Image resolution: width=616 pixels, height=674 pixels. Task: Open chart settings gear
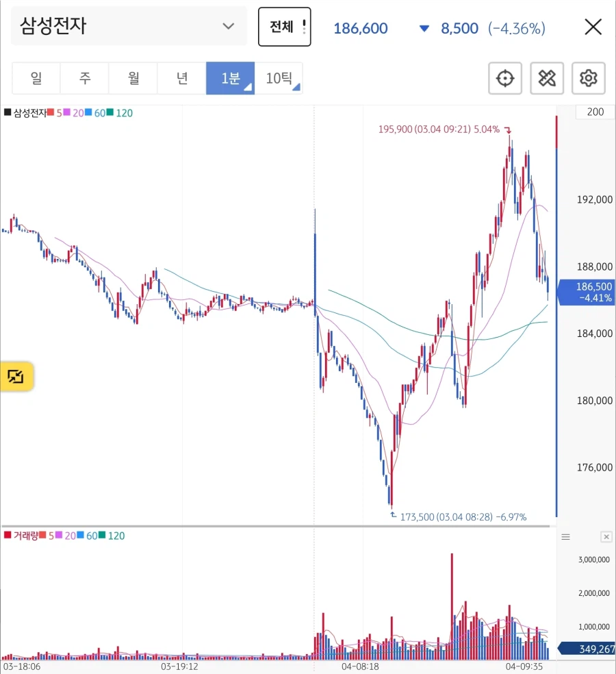[x=588, y=78]
